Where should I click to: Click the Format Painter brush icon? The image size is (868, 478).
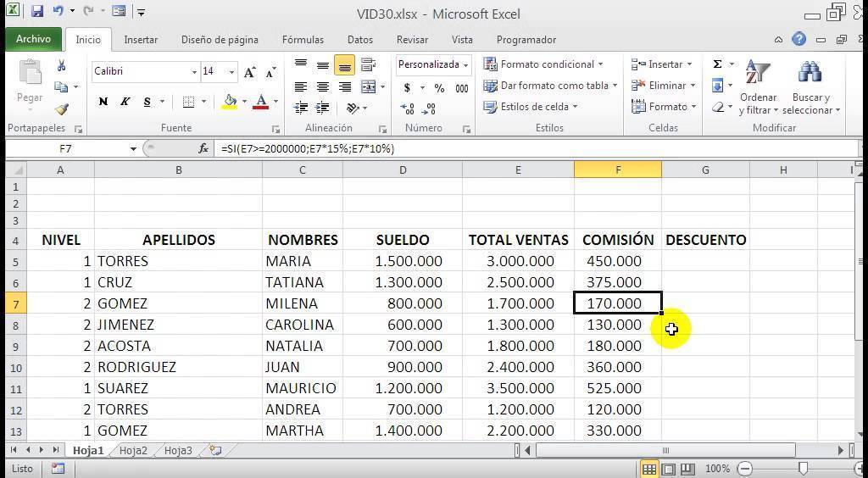(61, 109)
